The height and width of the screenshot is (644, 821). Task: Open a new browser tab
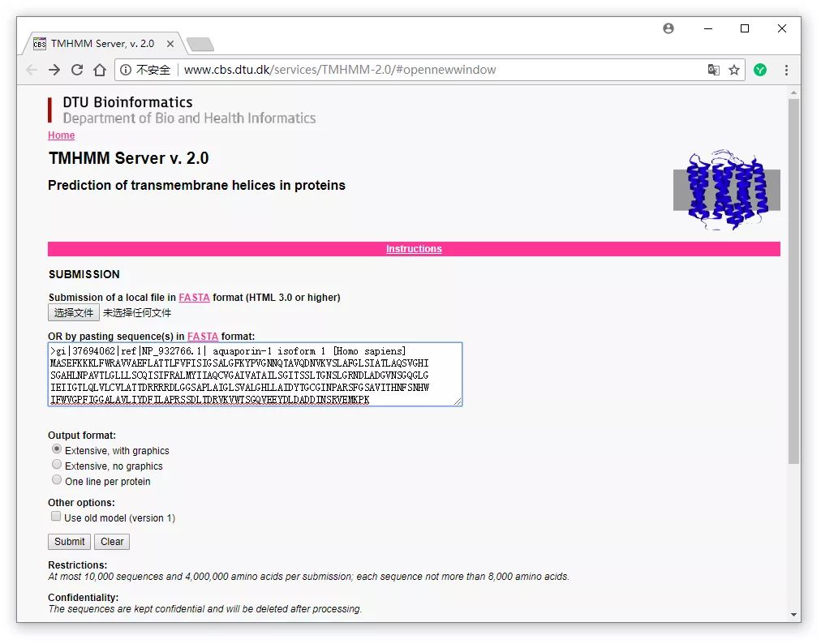coord(200,45)
